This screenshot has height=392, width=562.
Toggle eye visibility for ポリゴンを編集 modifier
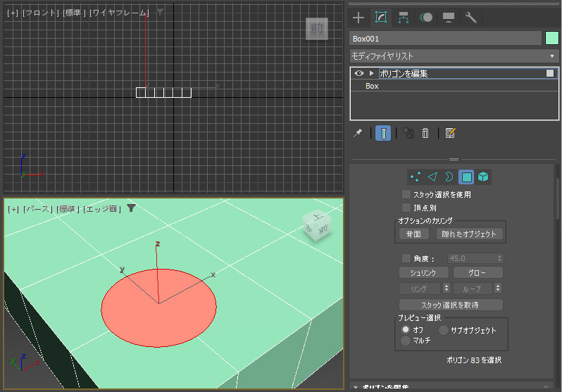[x=359, y=73]
